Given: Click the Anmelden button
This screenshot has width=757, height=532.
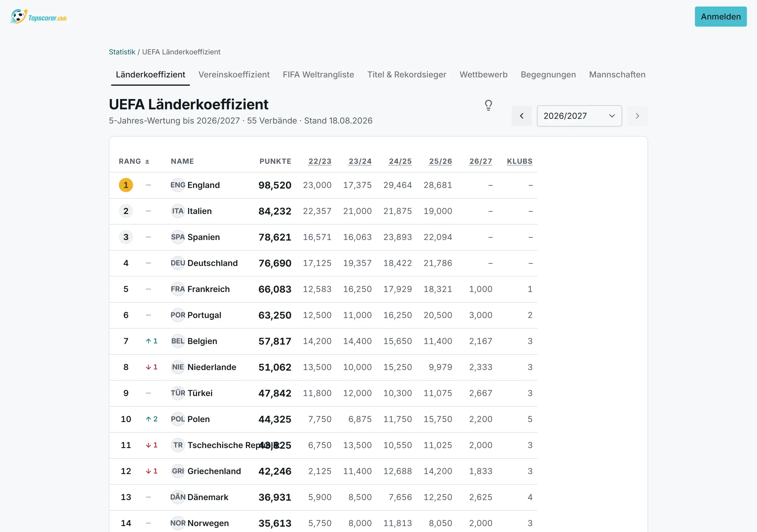Looking at the screenshot, I should point(720,17).
